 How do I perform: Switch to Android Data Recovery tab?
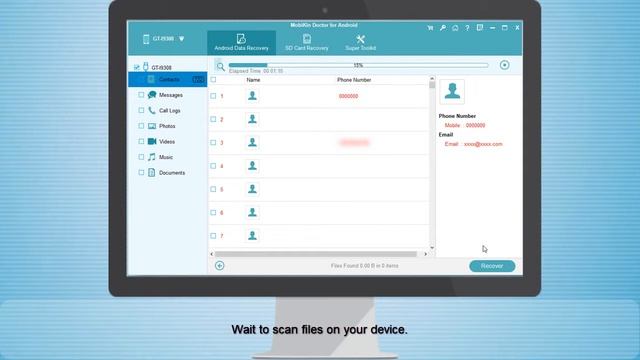click(241, 42)
